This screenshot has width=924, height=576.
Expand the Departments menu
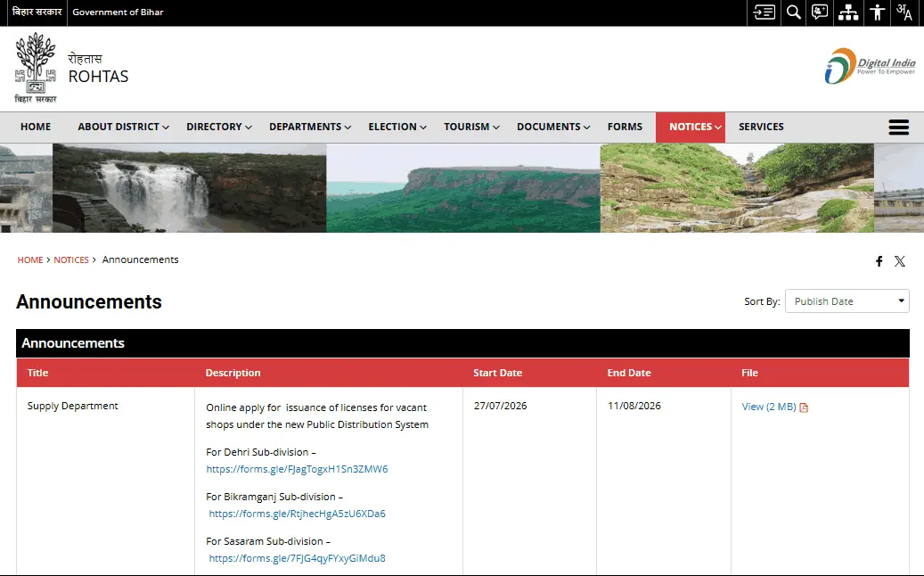pos(310,127)
